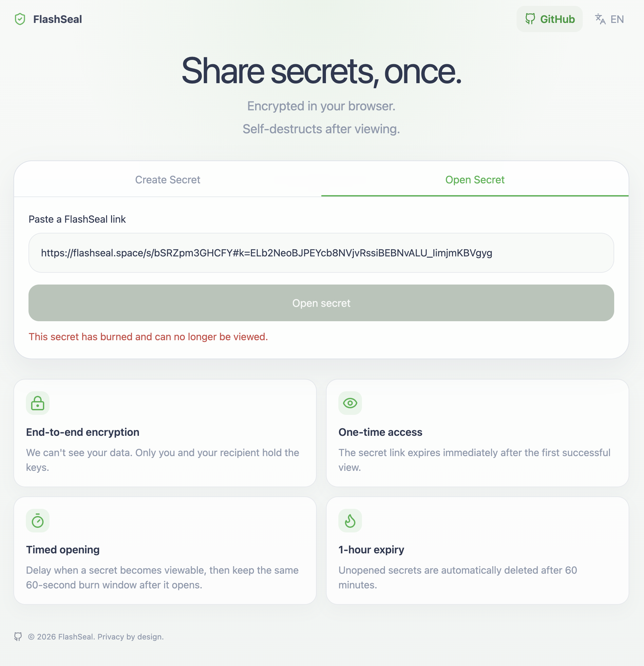
Task: Click the FlashSeal brand name
Action: [x=57, y=19]
